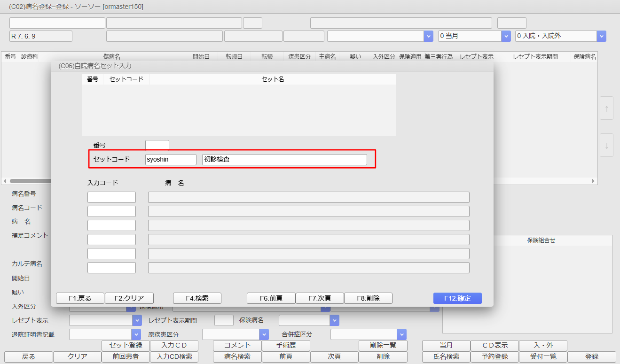Image resolution: width=620 pixels, height=364 pixels.
Task: Click F1:戻る button in dialog
Action: (x=80, y=298)
